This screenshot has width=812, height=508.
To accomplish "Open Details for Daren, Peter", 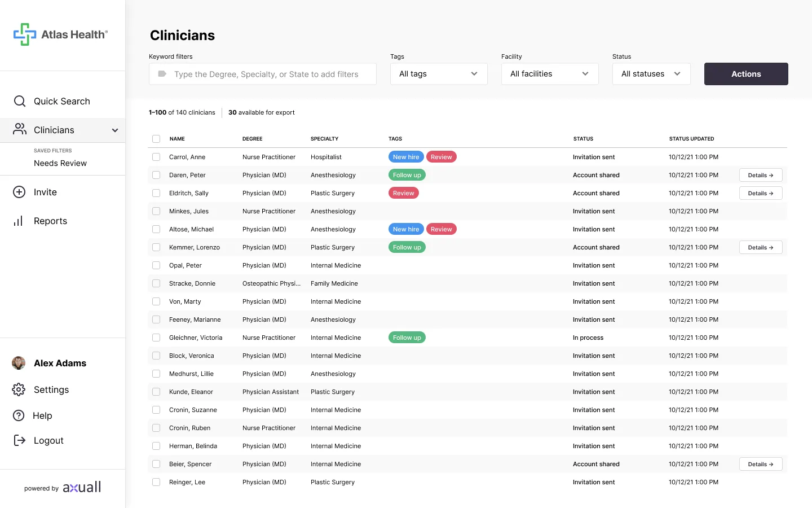I will point(760,175).
